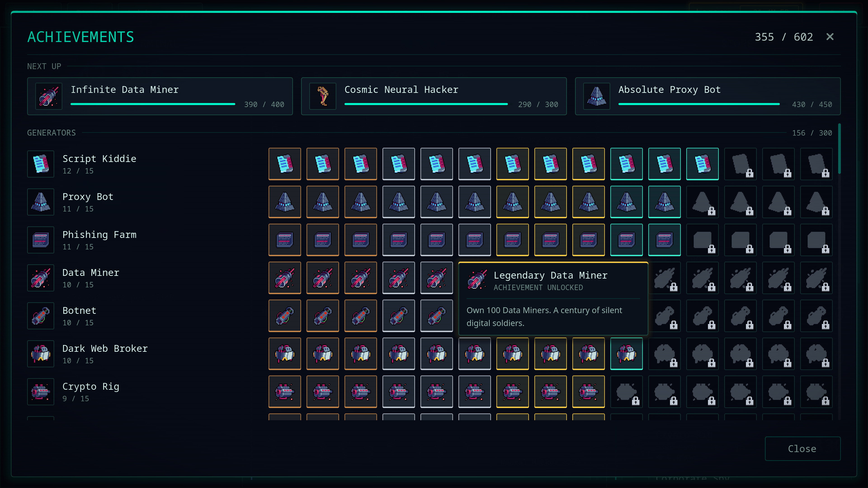Click the "355 / 602" total counter
This screenshot has height=488, width=868.
(784, 37)
